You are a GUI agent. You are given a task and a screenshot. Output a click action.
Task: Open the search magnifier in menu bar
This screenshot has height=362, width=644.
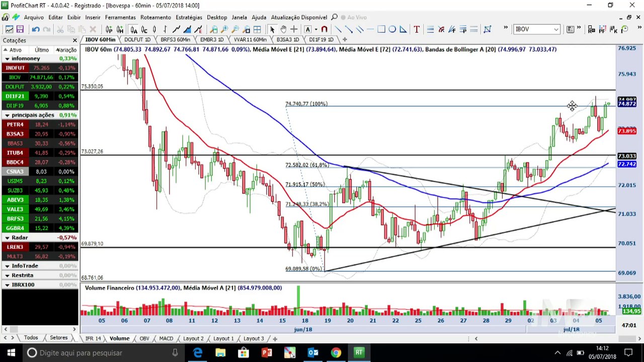(335, 17)
